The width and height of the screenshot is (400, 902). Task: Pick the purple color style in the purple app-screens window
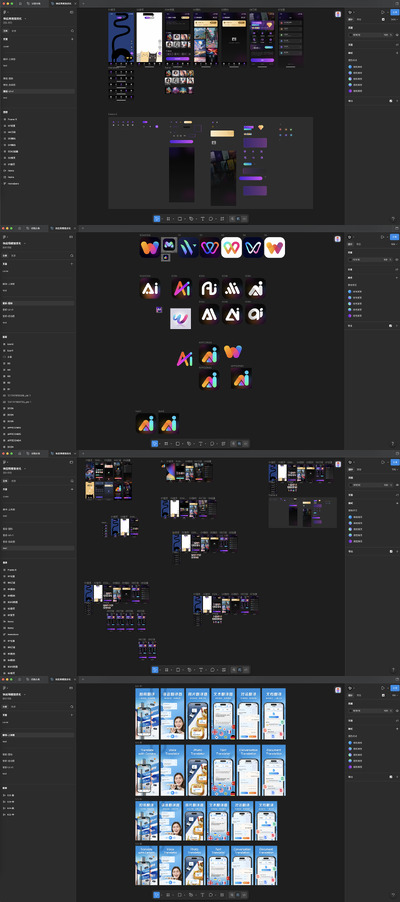coord(351,91)
